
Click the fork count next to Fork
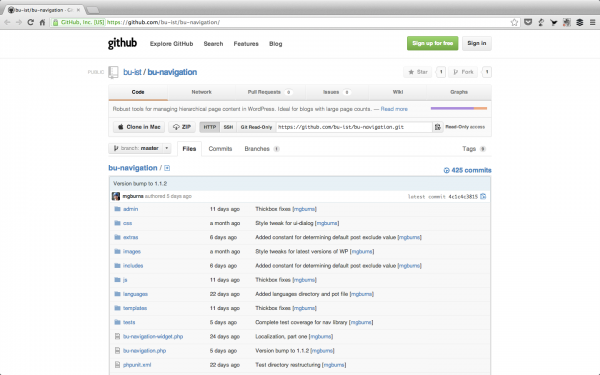point(487,72)
